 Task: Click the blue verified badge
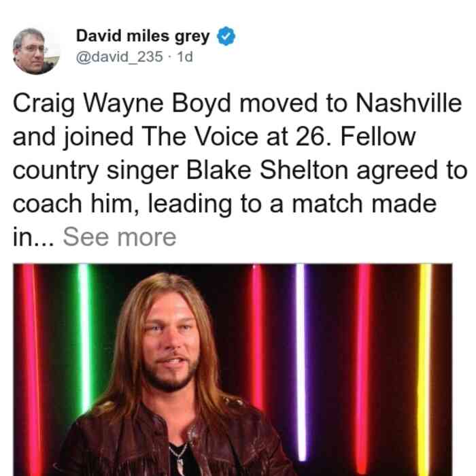click(x=226, y=36)
